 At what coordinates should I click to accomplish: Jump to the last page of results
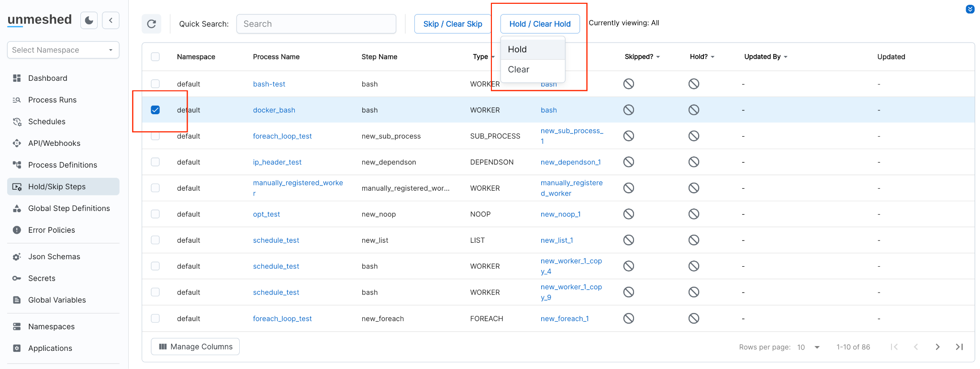[x=959, y=347]
